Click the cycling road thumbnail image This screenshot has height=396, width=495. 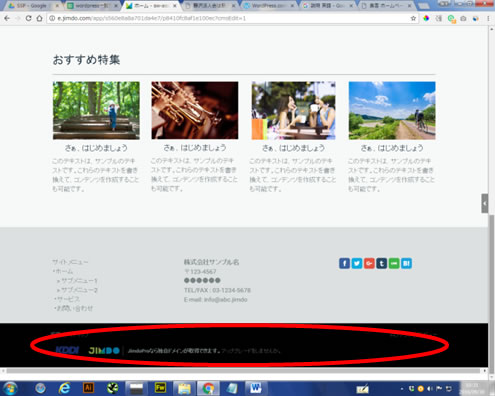click(x=392, y=110)
